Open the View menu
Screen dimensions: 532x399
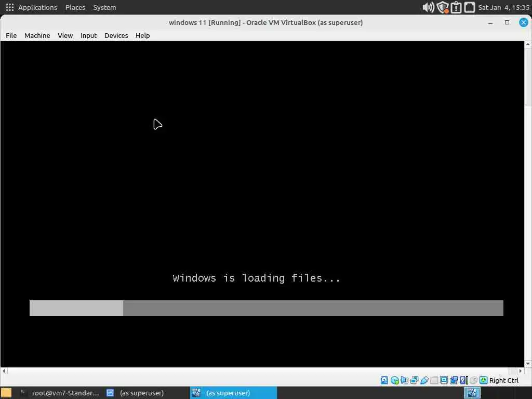[x=65, y=36]
